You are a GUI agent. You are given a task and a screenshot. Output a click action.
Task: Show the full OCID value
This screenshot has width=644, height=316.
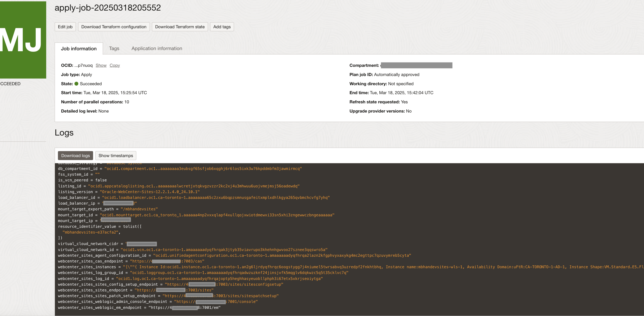(101, 65)
